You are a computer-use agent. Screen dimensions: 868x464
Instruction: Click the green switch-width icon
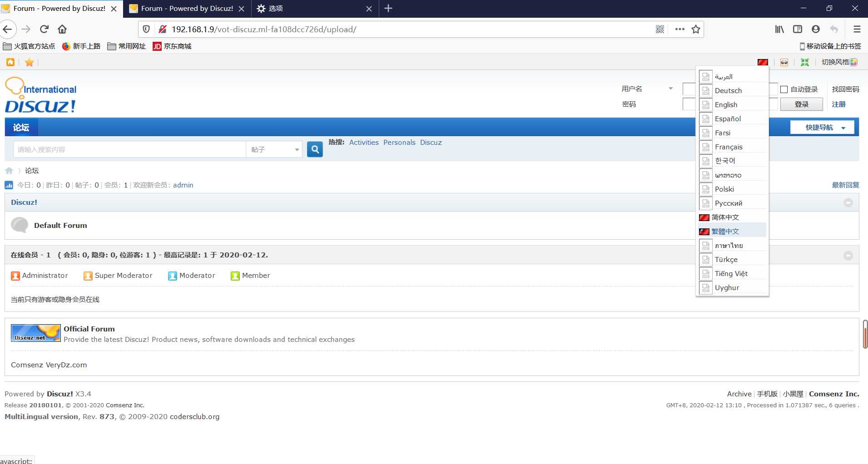pos(805,62)
